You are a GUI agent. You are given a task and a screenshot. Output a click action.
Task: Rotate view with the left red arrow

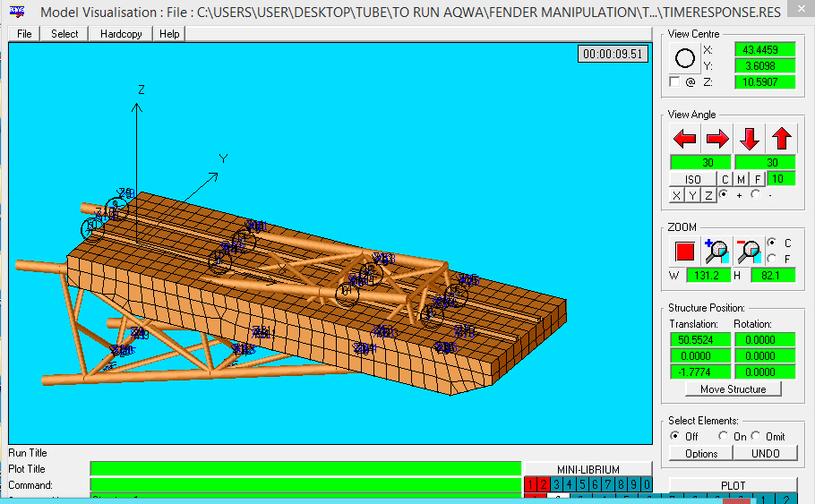point(685,139)
